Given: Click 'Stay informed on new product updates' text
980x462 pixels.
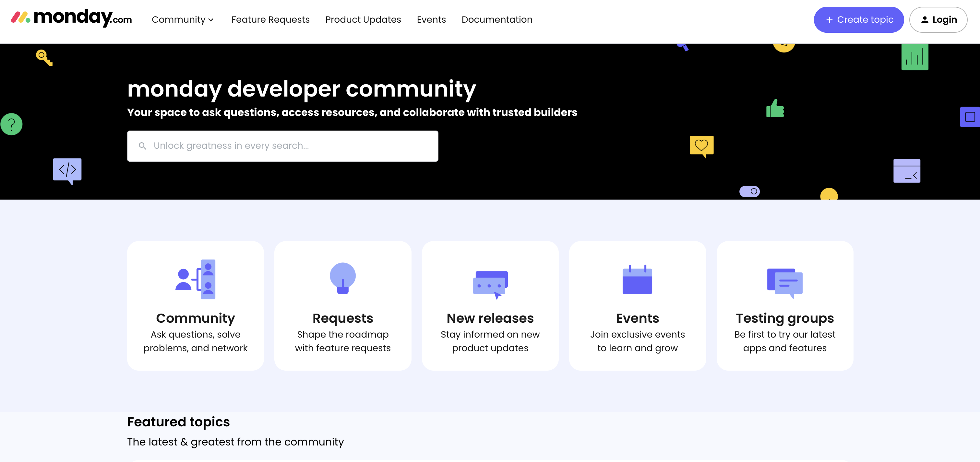Looking at the screenshot, I should click(x=490, y=341).
